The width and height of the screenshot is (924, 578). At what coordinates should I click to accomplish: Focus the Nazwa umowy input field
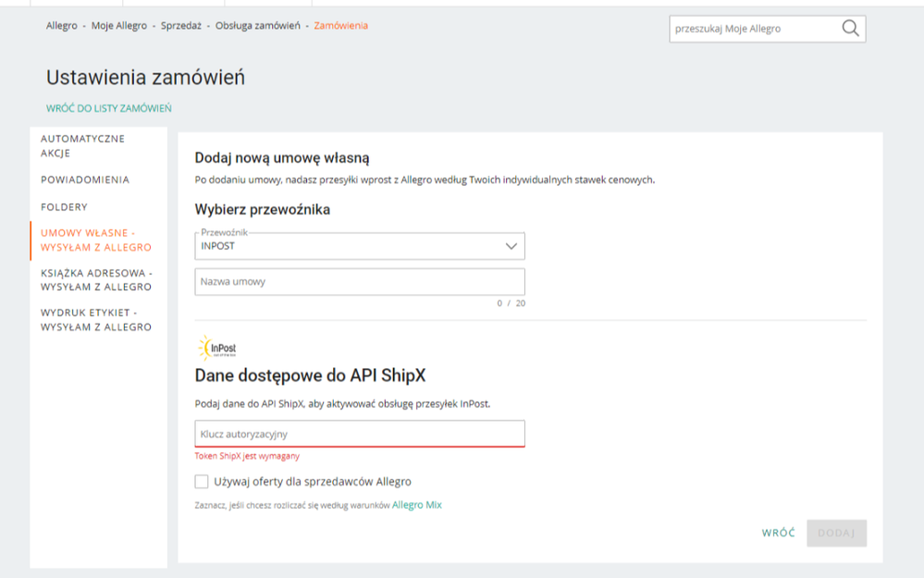point(360,282)
